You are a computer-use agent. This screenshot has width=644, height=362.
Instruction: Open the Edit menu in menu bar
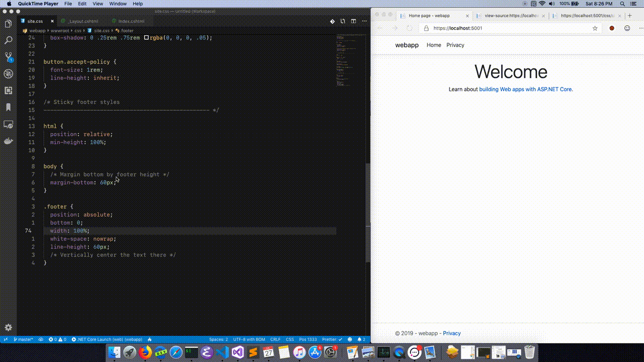[82, 4]
